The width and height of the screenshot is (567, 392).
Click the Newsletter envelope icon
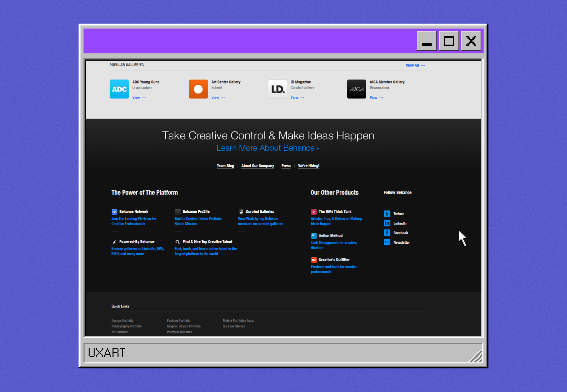pyautogui.click(x=387, y=242)
